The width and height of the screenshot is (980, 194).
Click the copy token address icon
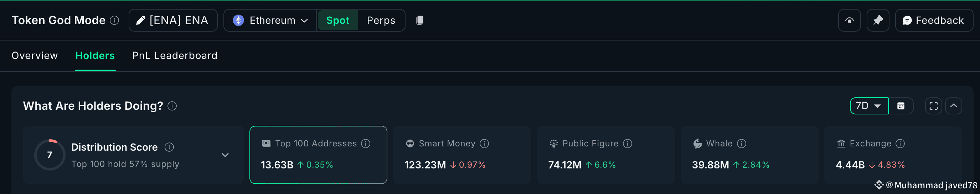click(420, 20)
